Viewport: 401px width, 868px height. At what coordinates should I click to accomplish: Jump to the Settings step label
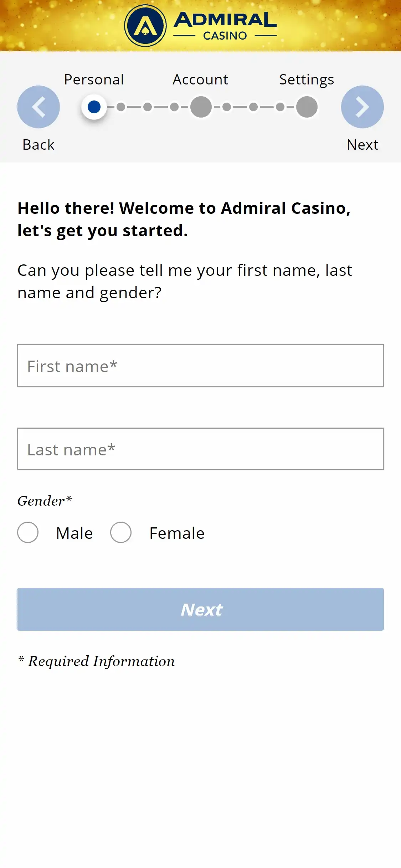(307, 79)
